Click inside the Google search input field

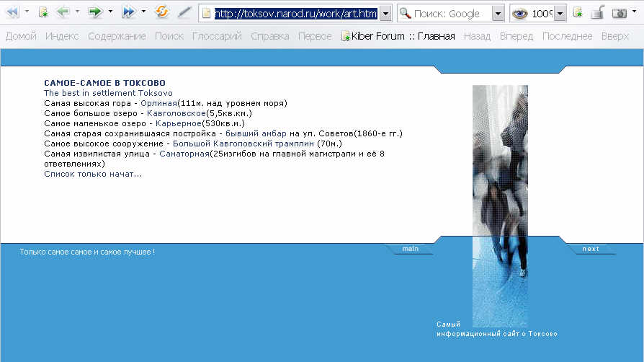[x=451, y=13]
